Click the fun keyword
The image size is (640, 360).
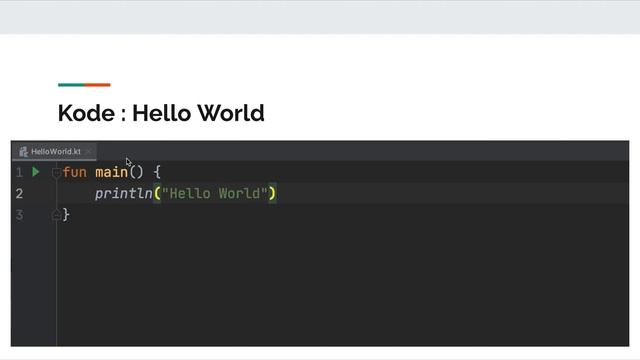tap(75, 172)
